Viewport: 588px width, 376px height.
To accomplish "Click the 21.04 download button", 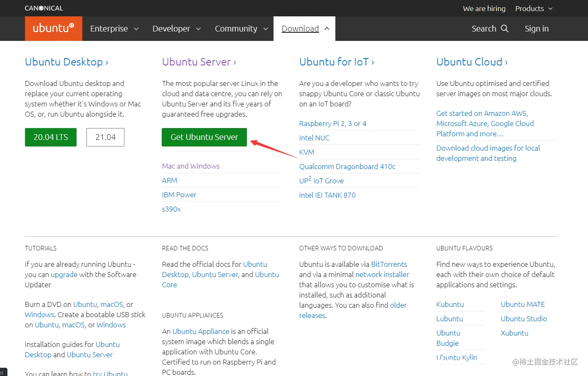I will [105, 137].
